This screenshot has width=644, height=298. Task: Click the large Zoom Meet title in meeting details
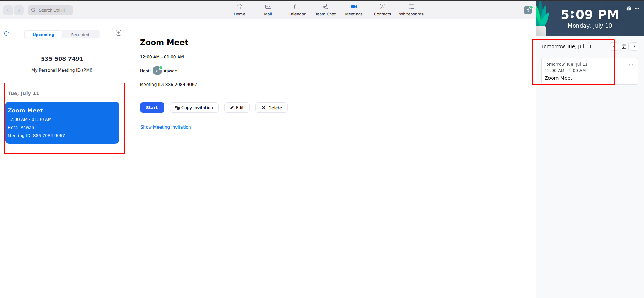coord(164,42)
